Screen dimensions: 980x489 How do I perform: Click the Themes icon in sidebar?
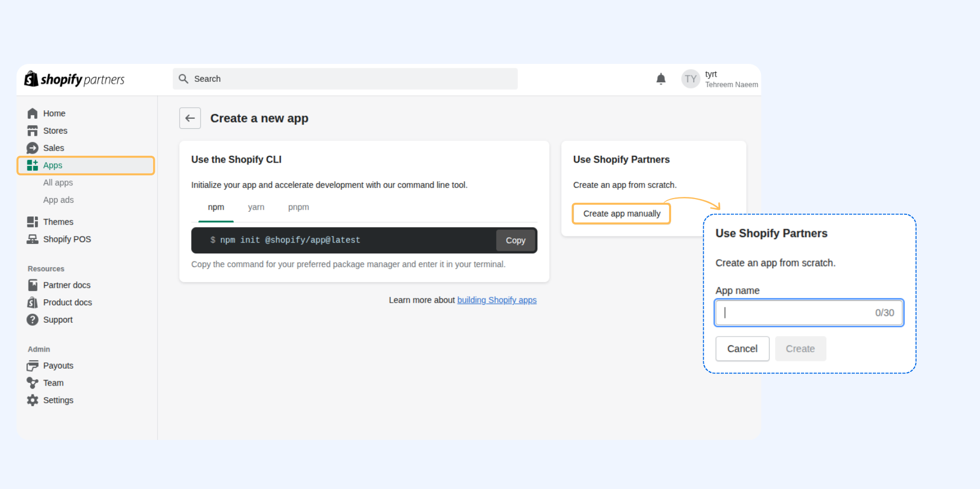point(33,222)
